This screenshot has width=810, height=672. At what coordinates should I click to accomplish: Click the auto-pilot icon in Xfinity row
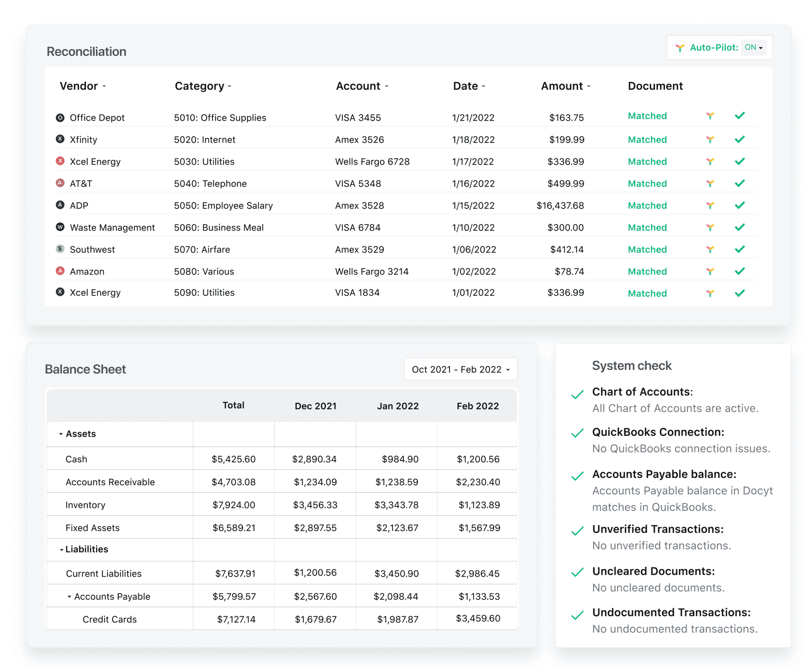(710, 140)
